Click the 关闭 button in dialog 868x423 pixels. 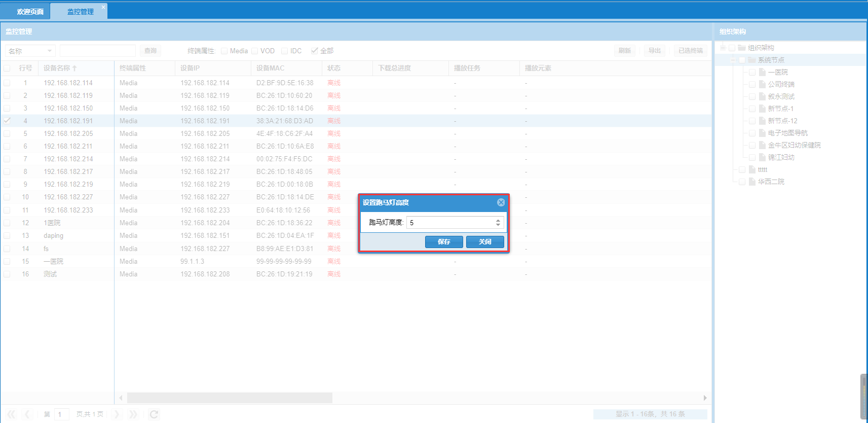pyautogui.click(x=485, y=242)
